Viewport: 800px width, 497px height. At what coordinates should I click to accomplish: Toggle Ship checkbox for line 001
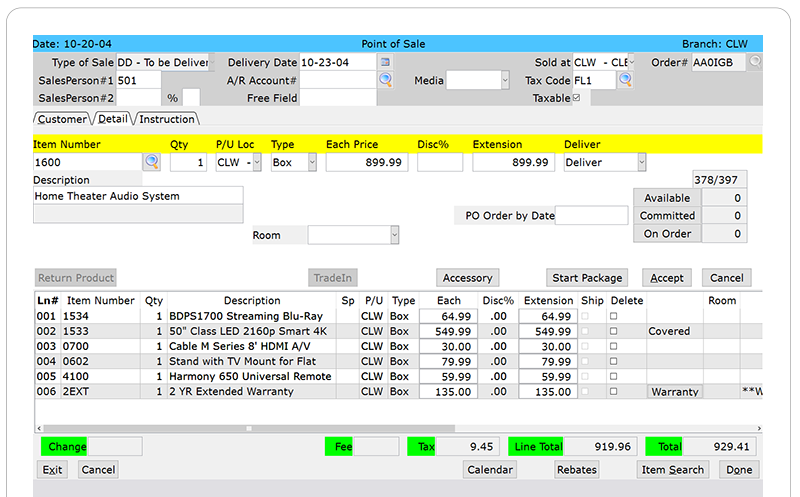585,316
